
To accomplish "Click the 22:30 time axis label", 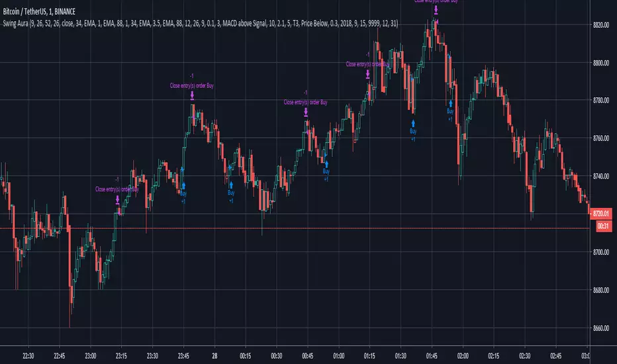I will click(28, 356).
